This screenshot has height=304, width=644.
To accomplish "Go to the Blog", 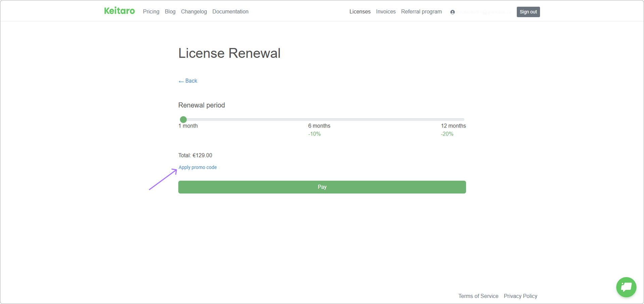I will (170, 12).
